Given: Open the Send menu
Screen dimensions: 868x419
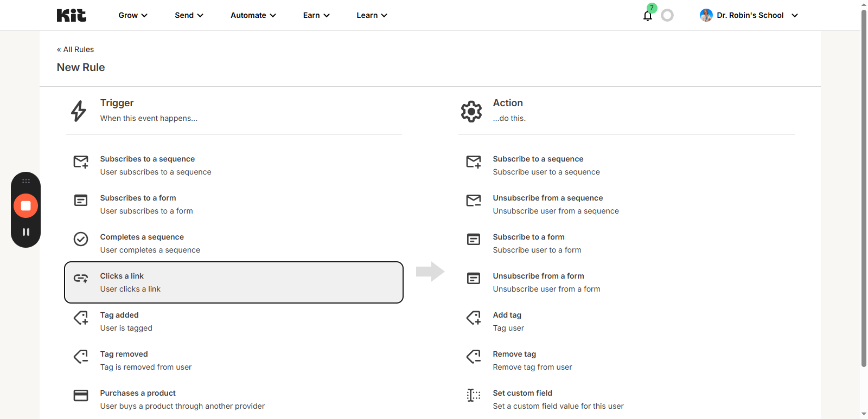Looking at the screenshot, I should pos(189,15).
